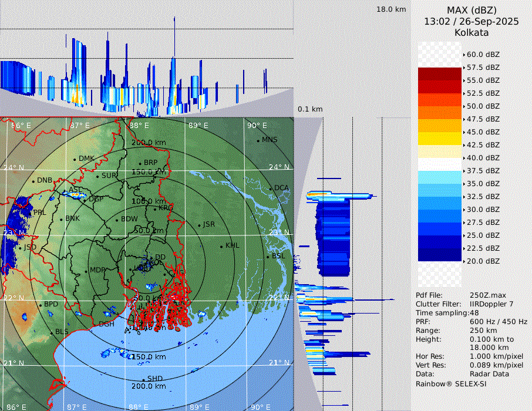
Task: Select the BRP station marker
Action: pos(140,163)
